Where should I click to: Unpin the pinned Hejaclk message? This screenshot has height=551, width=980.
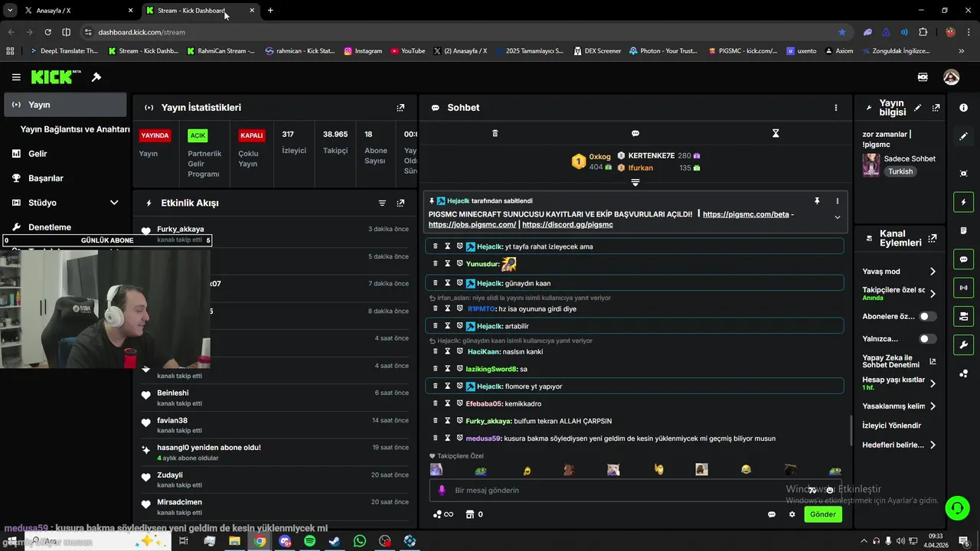click(817, 201)
